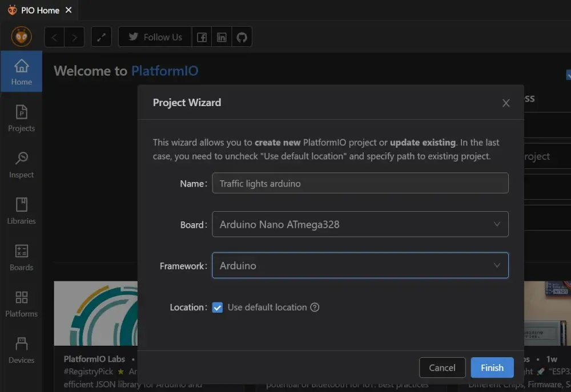The width and height of the screenshot is (571, 392).
Task: Open the Libraries panel
Action: [21, 211]
